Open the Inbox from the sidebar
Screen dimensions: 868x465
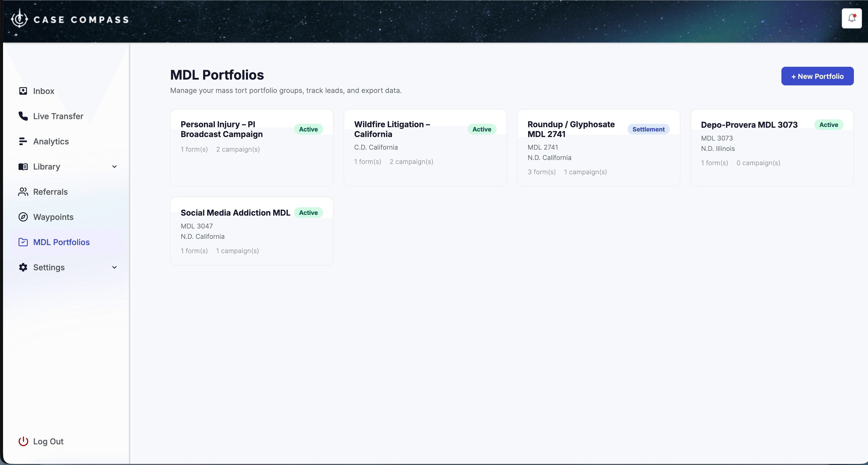point(44,91)
